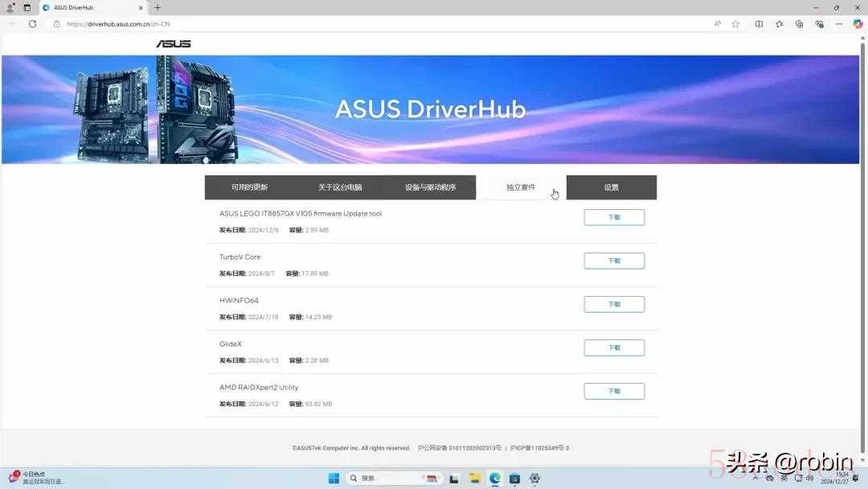Open the Edge profile icon
The width and height of the screenshot is (868, 489).
(10, 8)
